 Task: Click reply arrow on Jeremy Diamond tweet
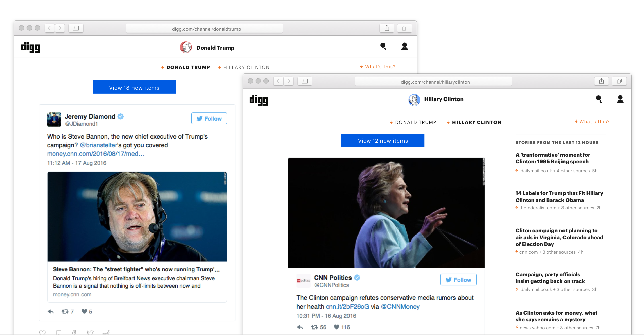click(x=51, y=312)
